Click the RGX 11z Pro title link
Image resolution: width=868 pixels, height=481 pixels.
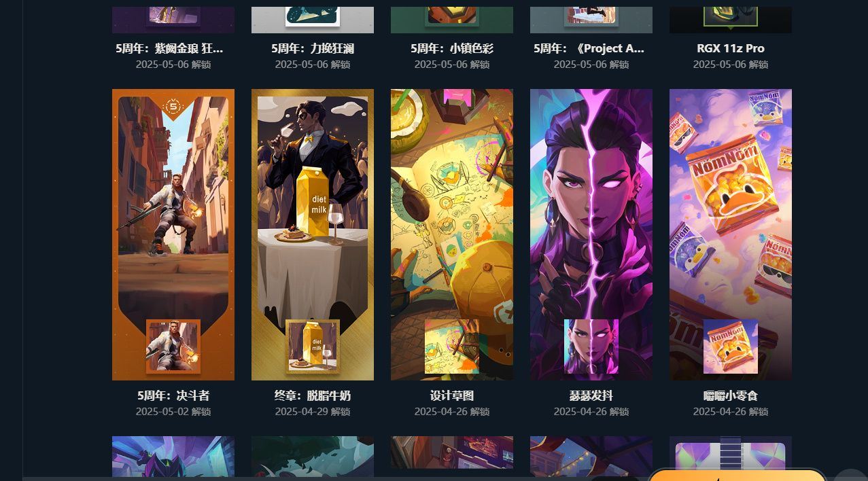[731, 48]
